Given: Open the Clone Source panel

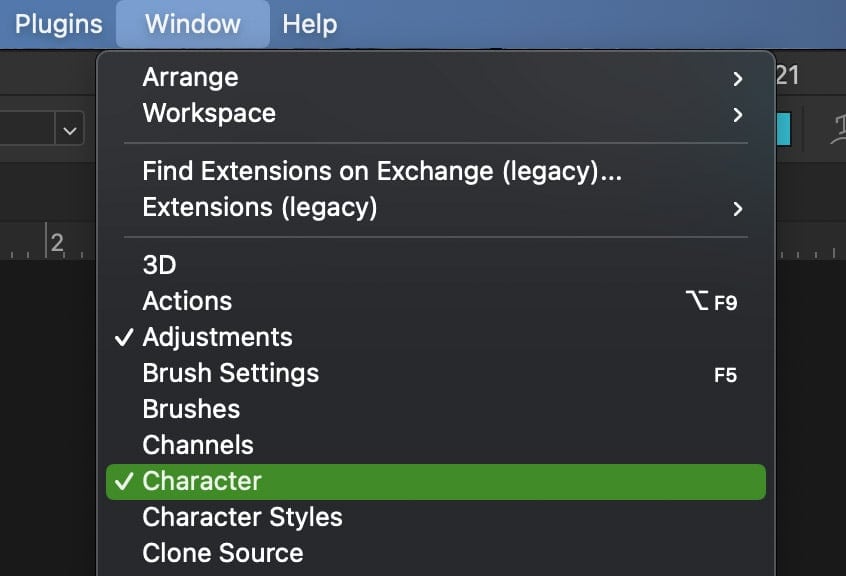Looking at the screenshot, I should pos(222,553).
